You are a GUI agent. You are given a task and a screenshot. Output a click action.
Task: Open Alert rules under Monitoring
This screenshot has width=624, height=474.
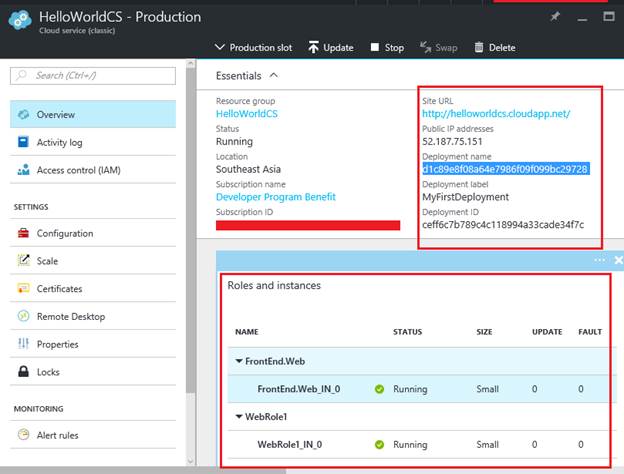tap(93, 435)
